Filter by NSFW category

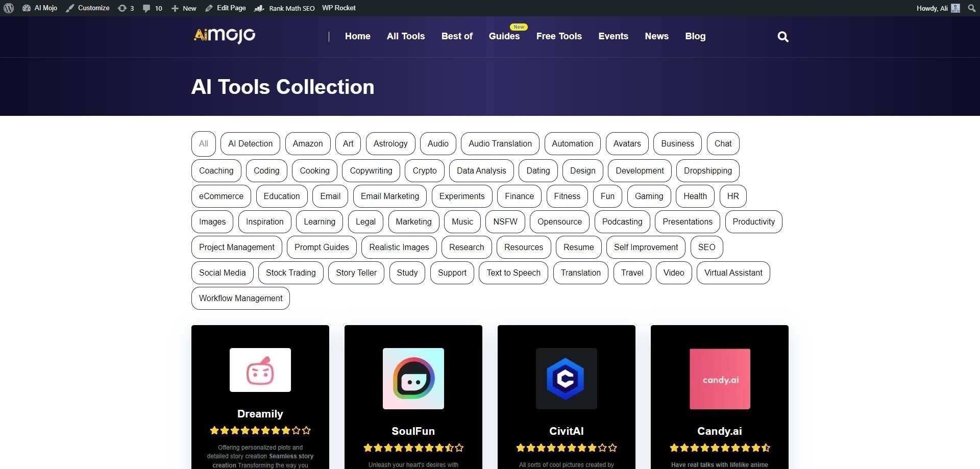point(505,222)
